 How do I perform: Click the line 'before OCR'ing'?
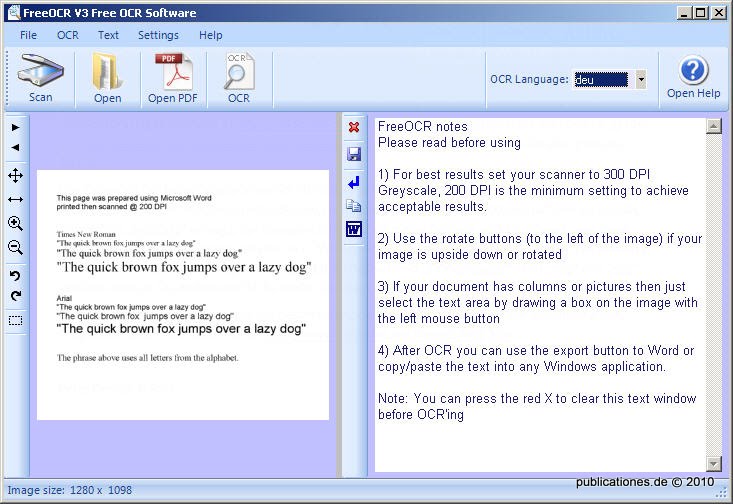pos(421,415)
